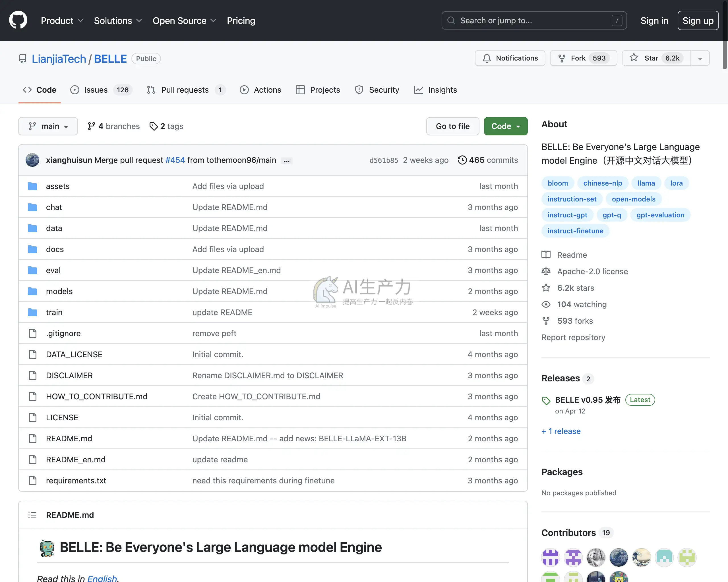Click the Sign up button
This screenshot has width=728, height=582.
(x=698, y=20)
